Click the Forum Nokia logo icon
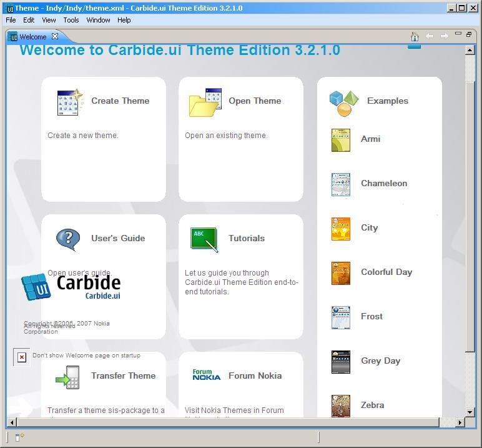This screenshot has height=448, width=482. 207,375
